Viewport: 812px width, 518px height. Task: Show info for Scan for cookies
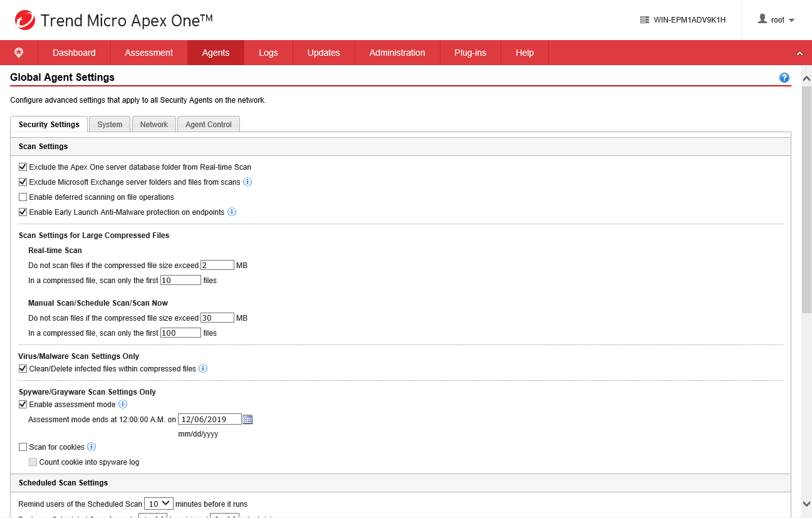click(x=91, y=447)
